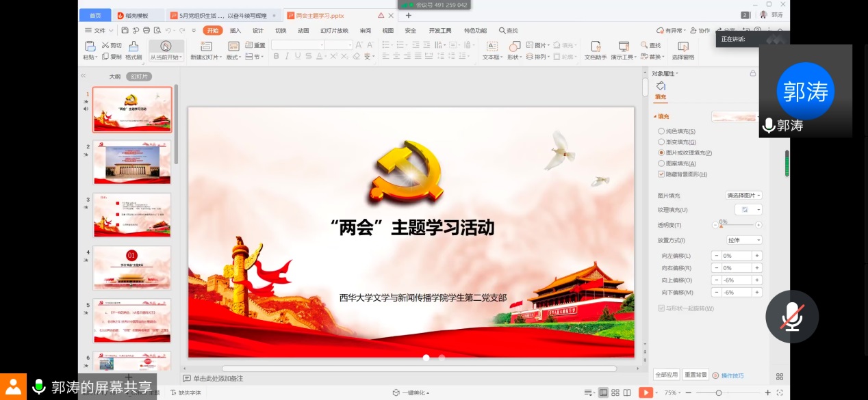The height and width of the screenshot is (400, 868).
Task: Open the placement mode (拉伸) dropdown
Action: (x=744, y=240)
